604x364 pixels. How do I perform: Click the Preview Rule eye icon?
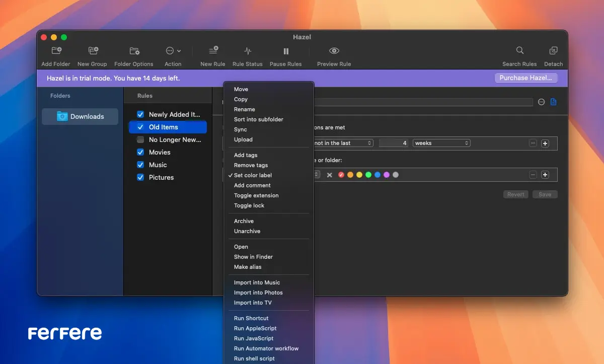[334, 51]
